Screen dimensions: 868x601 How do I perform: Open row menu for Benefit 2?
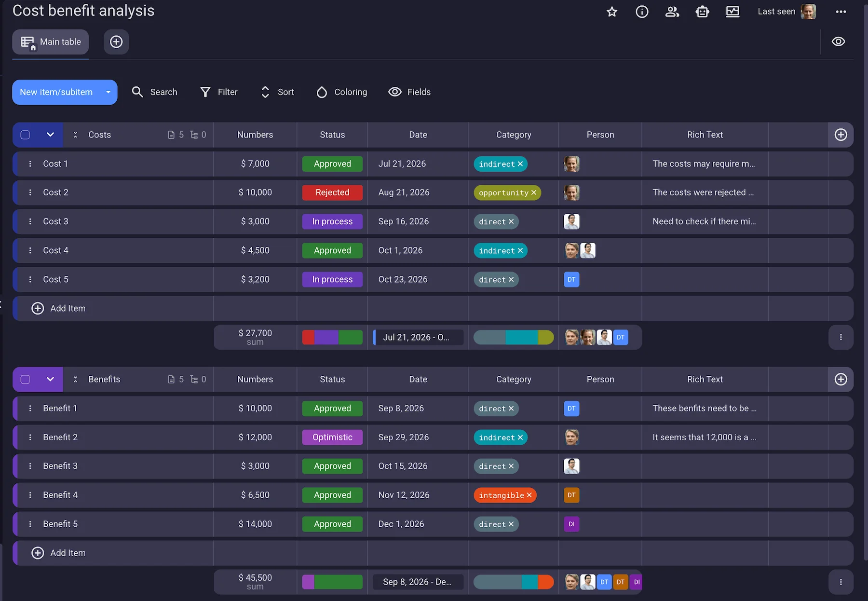tap(30, 437)
